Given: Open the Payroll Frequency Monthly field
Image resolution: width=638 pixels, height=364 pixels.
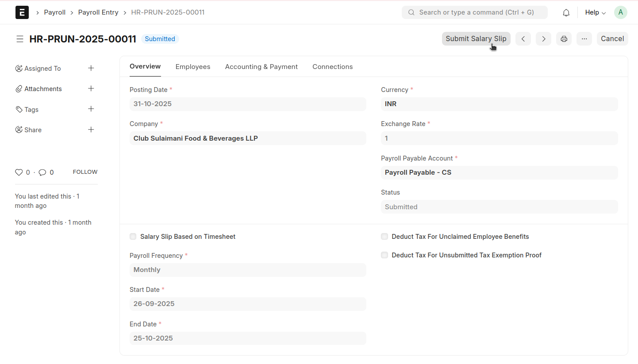Looking at the screenshot, I should (247, 270).
